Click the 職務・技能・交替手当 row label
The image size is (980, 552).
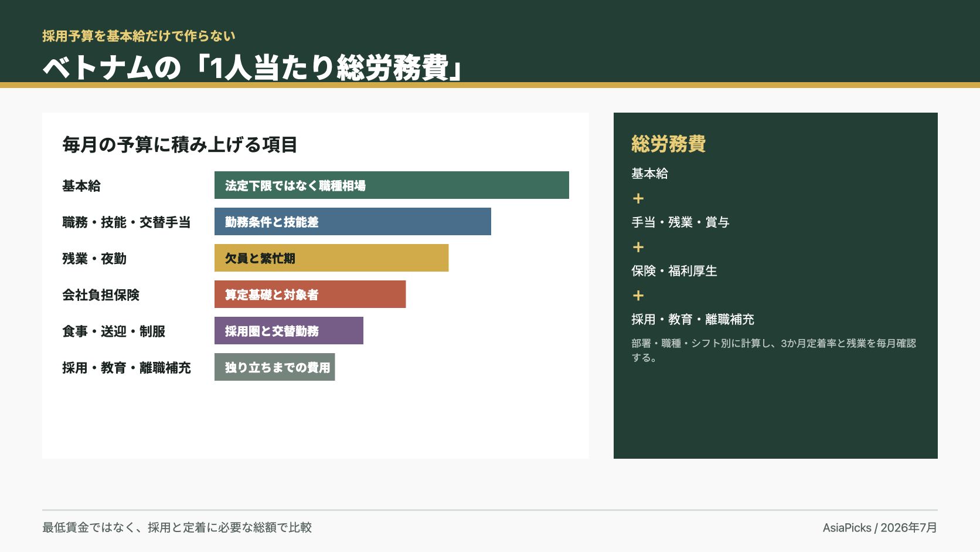127,222
